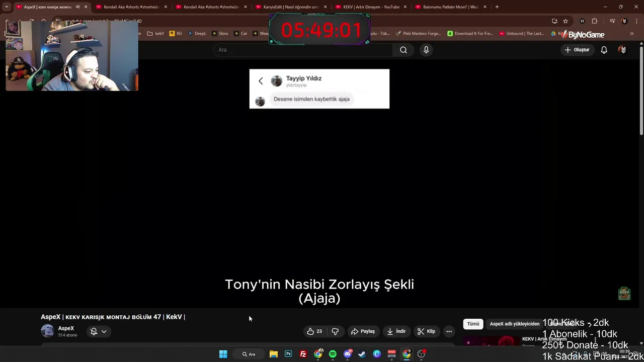Open Car bookmark
The width and height of the screenshot is (644, 362).
[240, 34]
